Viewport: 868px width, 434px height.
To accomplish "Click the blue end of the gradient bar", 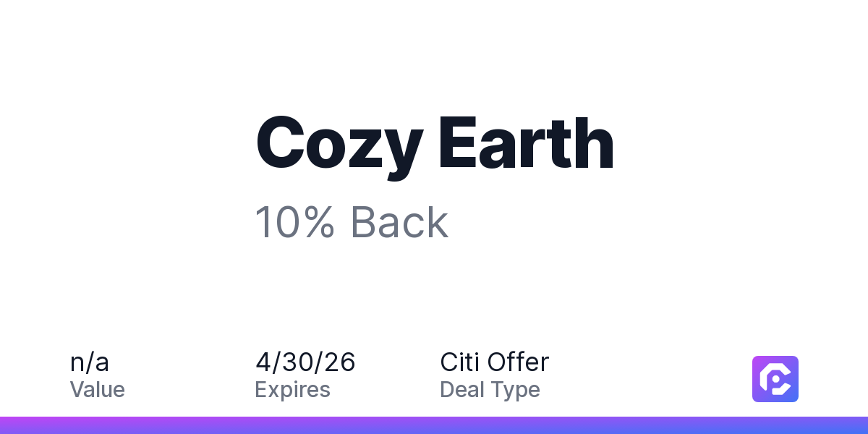I will [x=854, y=425].
